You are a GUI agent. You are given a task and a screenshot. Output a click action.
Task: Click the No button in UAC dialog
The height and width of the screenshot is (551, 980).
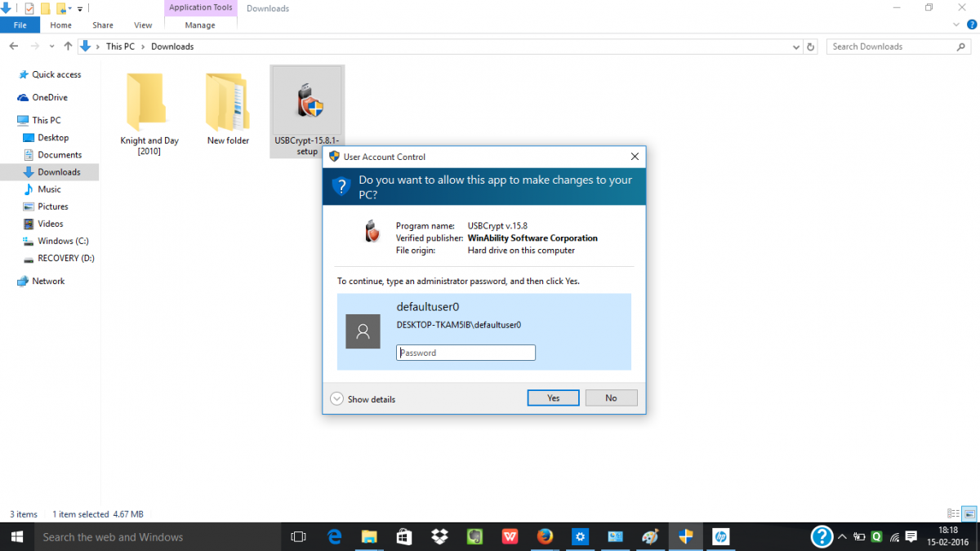click(x=611, y=398)
